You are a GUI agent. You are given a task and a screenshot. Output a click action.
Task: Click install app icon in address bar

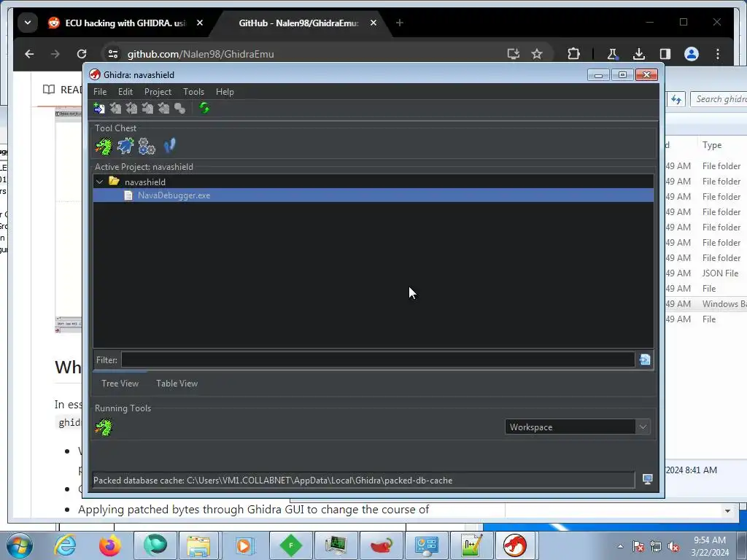click(513, 54)
